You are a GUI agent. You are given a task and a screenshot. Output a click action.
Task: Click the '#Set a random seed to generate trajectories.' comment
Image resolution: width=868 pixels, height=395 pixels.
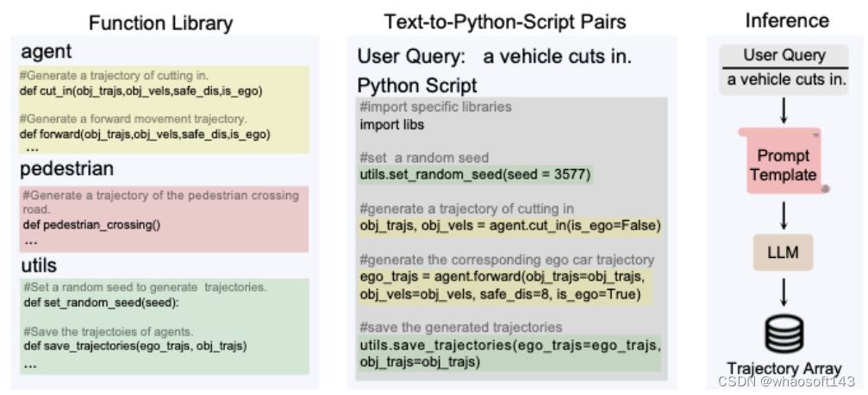pyautogui.click(x=146, y=287)
